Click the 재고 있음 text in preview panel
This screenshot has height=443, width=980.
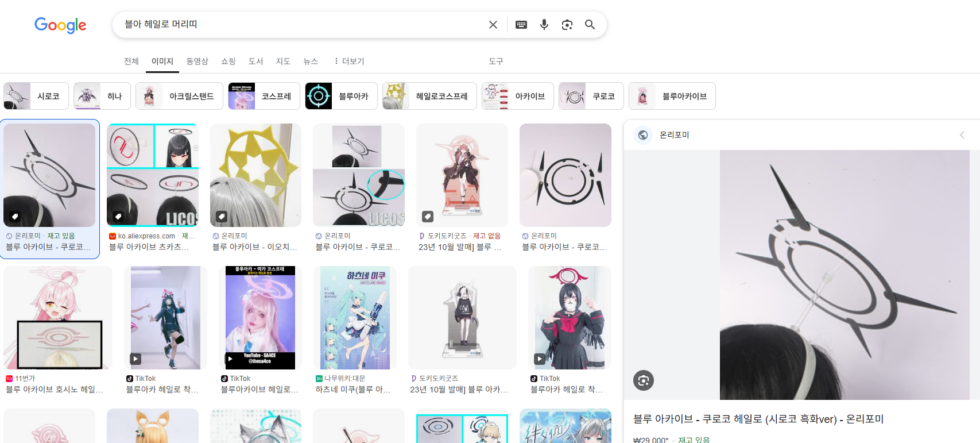click(694, 440)
